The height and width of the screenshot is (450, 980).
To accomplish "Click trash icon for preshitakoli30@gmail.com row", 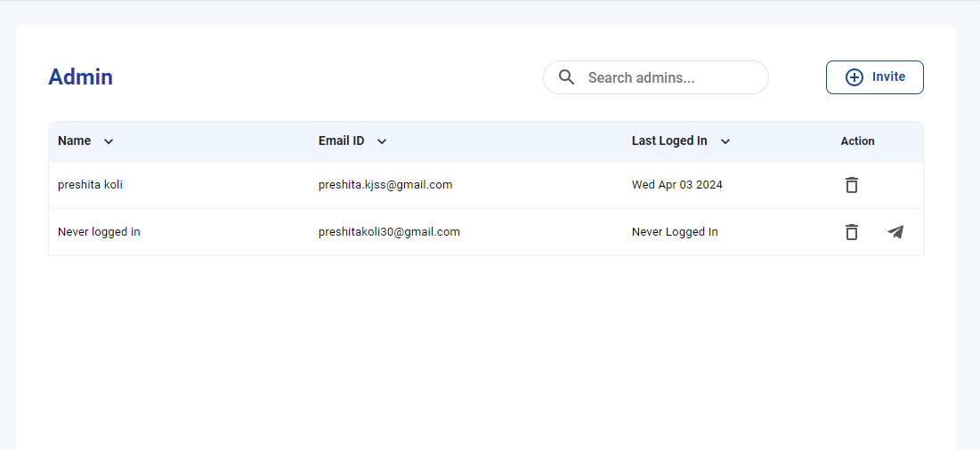I will click(851, 232).
